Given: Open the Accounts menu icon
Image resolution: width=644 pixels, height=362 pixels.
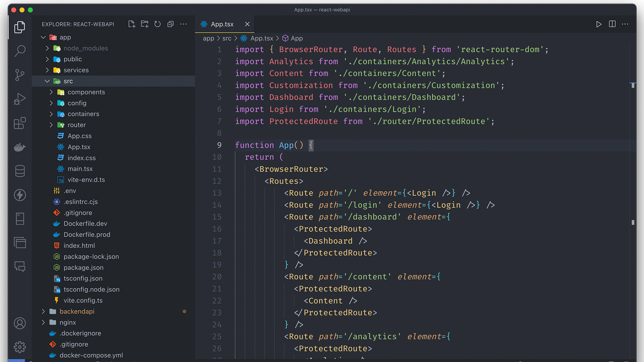Looking at the screenshot, I should click(20, 323).
